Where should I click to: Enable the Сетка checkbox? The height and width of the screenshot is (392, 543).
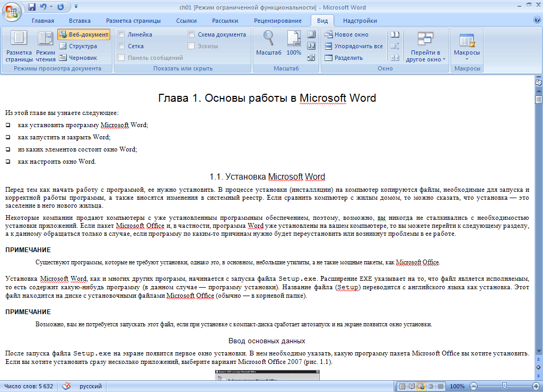[121, 46]
